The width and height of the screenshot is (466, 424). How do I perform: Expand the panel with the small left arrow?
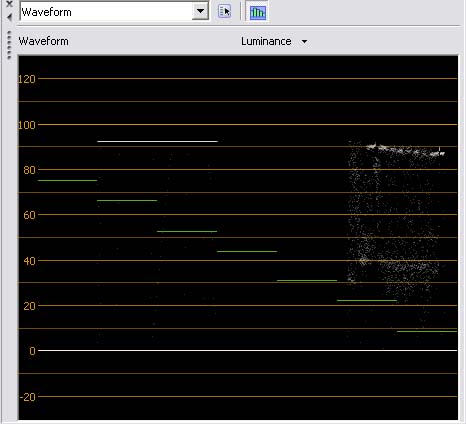(x=9, y=17)
